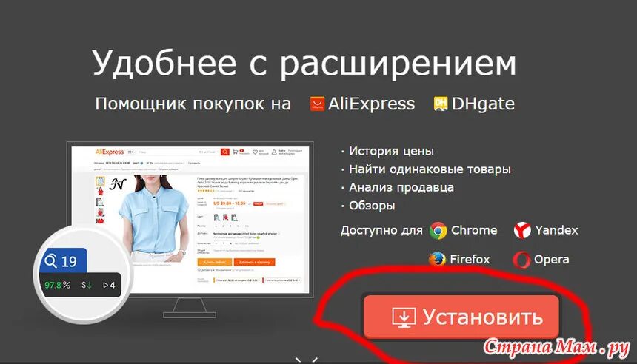Open the Opera text link
This screenshot has height=364, width=637.
(551, 259)
